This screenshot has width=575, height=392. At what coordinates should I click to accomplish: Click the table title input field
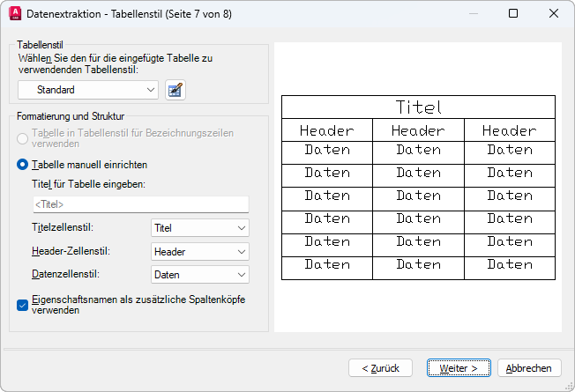click(140, 204)
